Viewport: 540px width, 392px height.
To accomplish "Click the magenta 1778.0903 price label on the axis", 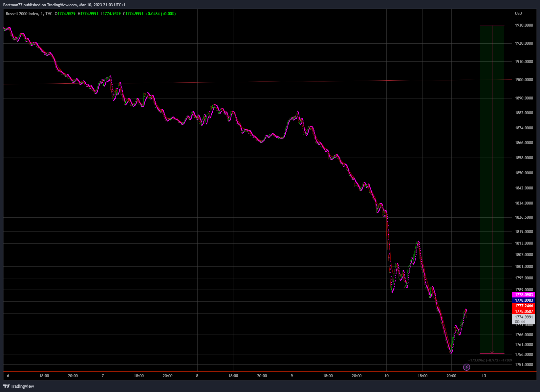I will pyautogui.click(x=524, y=294).
